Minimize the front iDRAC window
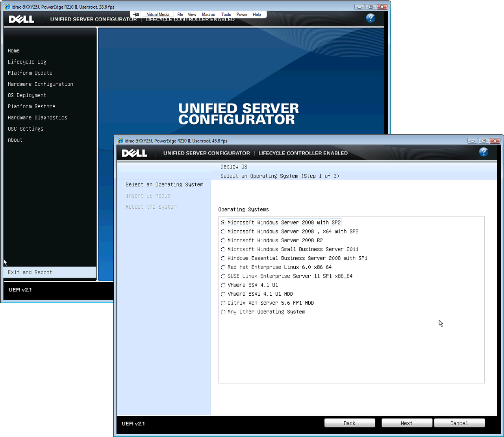The height and width of the screenshot is (437, 504). 472,141
